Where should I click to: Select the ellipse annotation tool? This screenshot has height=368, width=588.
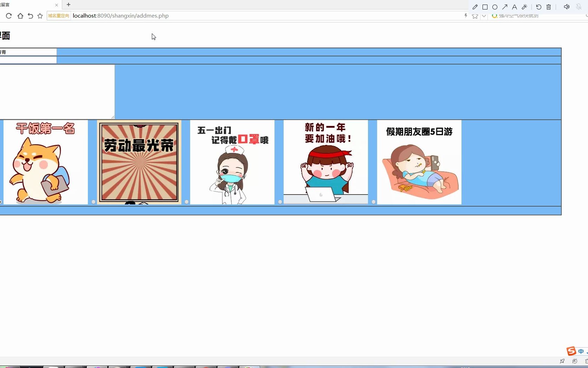point(495,7)
